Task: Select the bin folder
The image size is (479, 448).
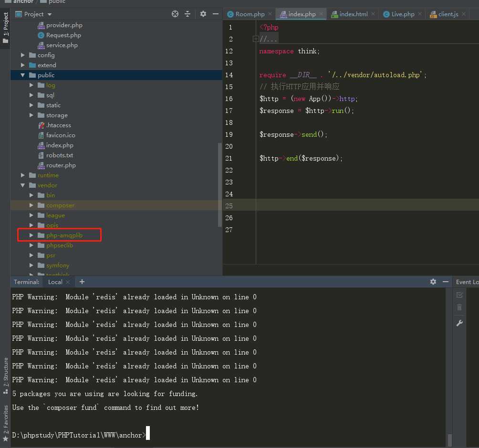Action: click(x=51, y=195)
